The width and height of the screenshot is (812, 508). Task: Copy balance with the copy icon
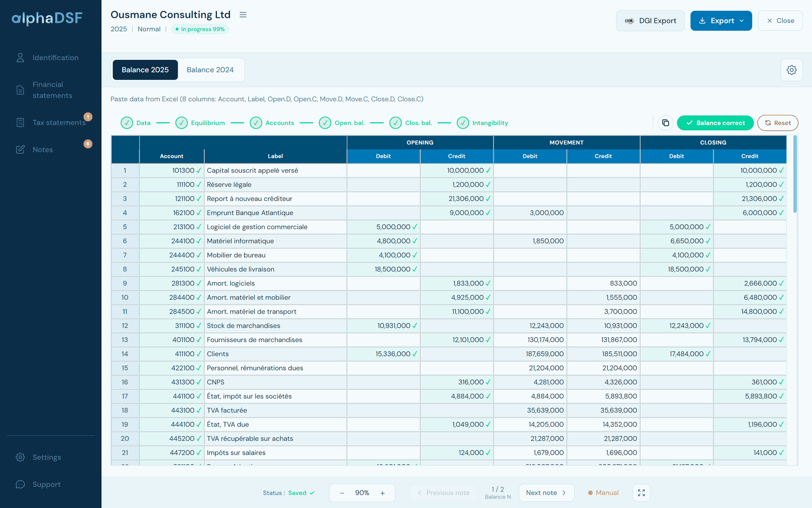(665, 123)
